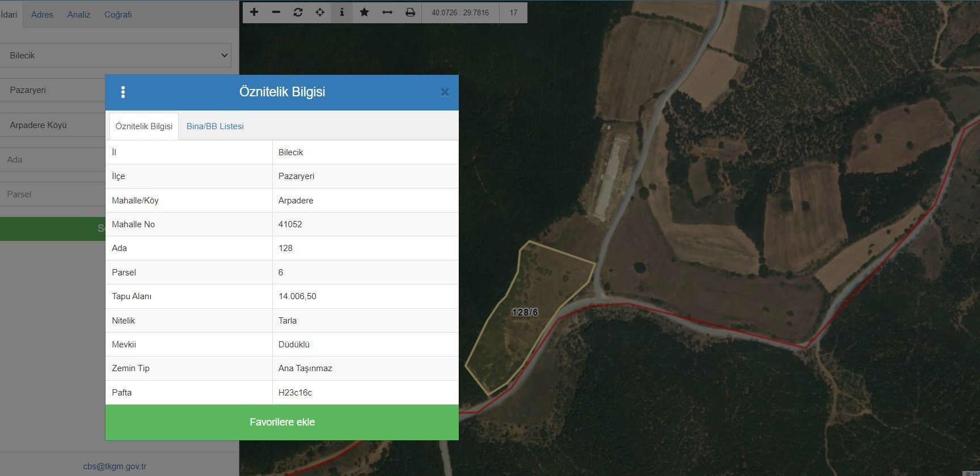Refresh the map with the reload icon
The image size is (980, 476).
(x=298, y=12)
